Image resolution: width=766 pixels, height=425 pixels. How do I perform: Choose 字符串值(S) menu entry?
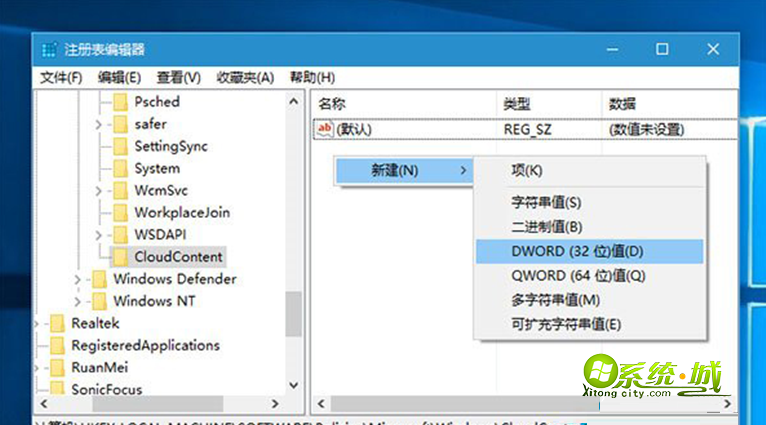click(x=590, y=202)
